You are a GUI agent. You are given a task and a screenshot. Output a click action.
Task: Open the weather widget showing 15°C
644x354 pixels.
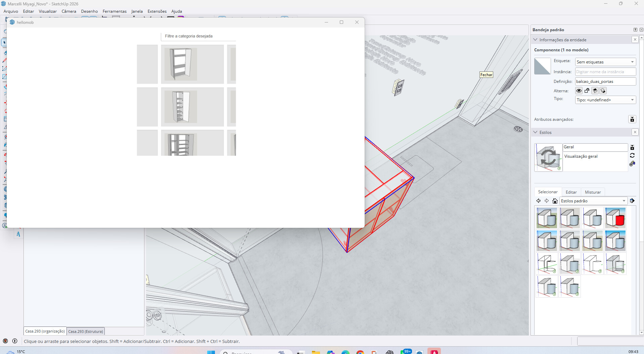(16, 352)
